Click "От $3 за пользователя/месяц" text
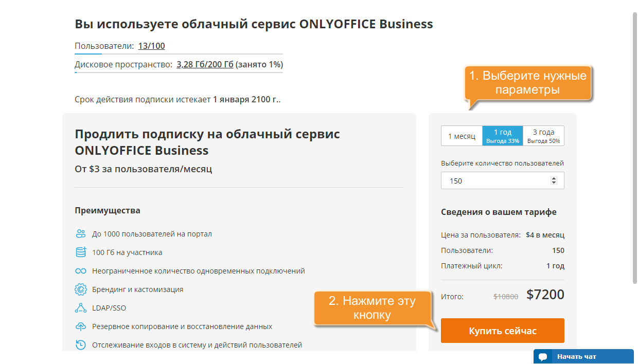The width and height of the screenshot is (638, 364). [143, 169]
